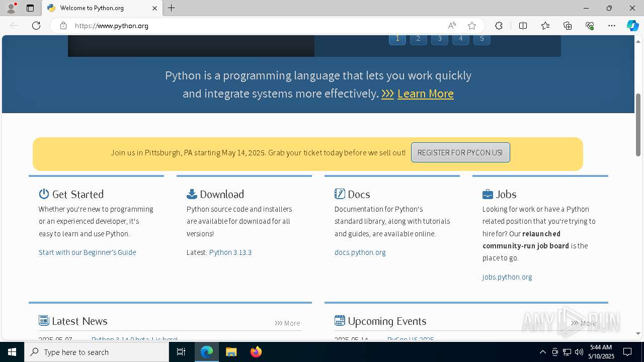Toggle split screen icon

(523, 26)
